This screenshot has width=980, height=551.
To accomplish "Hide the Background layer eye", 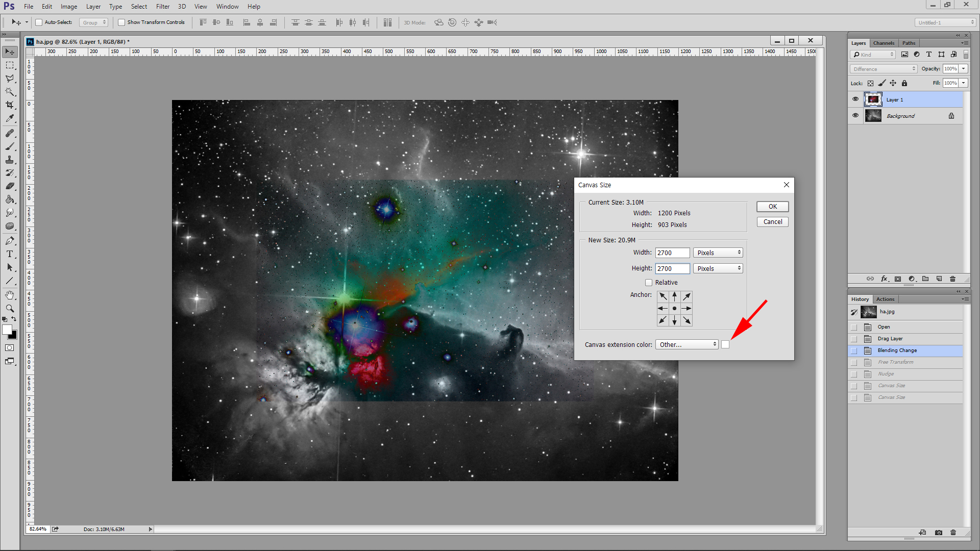I will pyautogui.click(x=855, y=115).
